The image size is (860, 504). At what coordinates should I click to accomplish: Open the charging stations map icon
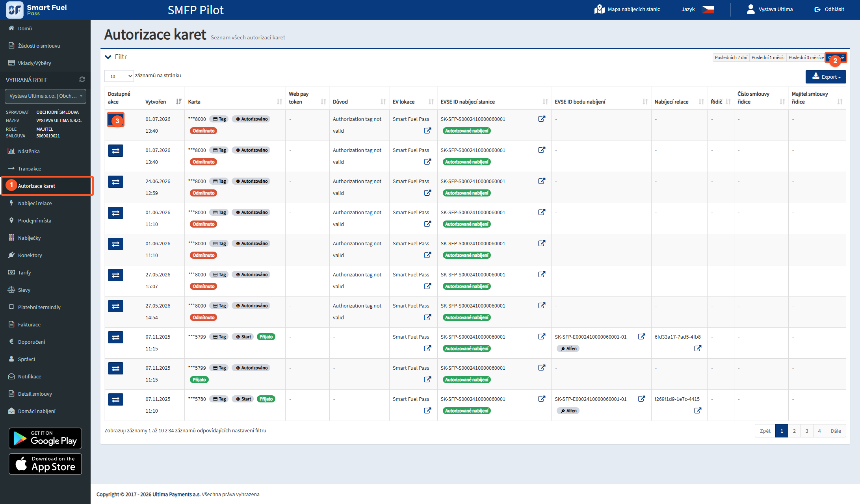click(599, 9)
